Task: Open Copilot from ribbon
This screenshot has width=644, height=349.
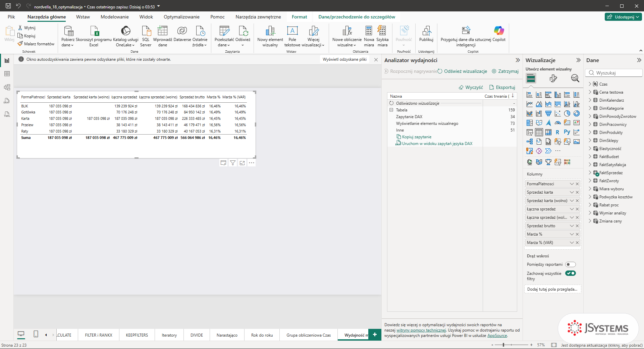Action: 499,34
